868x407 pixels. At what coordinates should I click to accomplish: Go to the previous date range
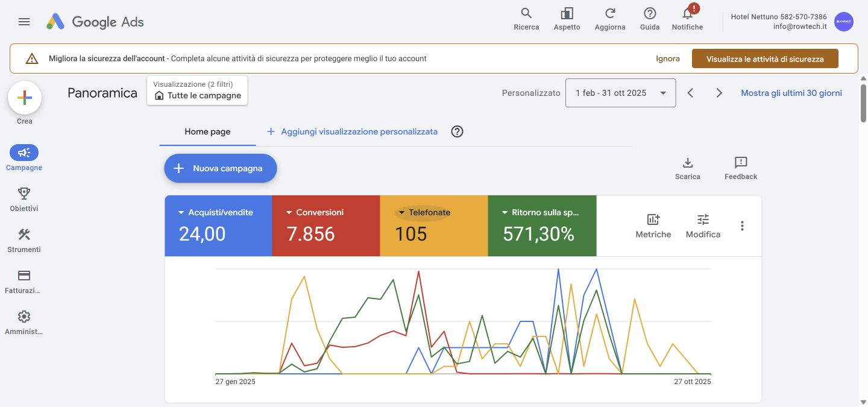(691, 93)
